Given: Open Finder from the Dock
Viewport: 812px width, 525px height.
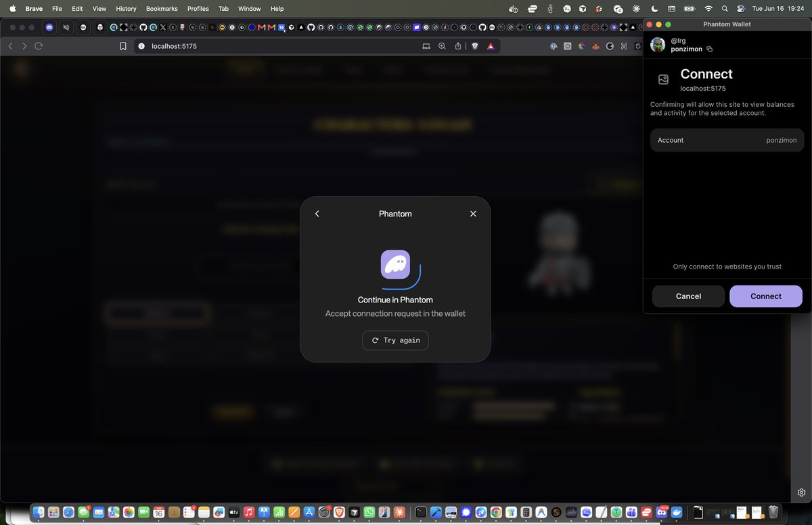Looking at the screenshot, I should click(39, 513).
